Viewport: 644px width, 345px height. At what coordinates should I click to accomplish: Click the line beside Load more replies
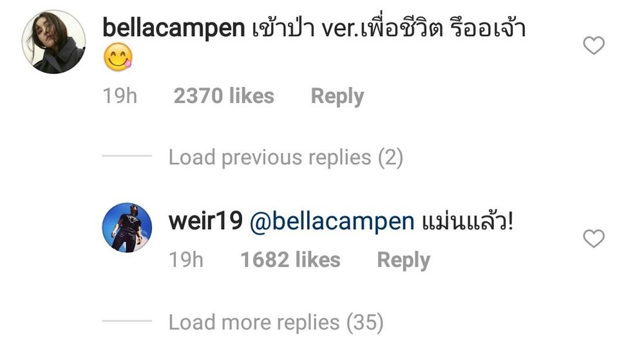[x=127, y=321]
